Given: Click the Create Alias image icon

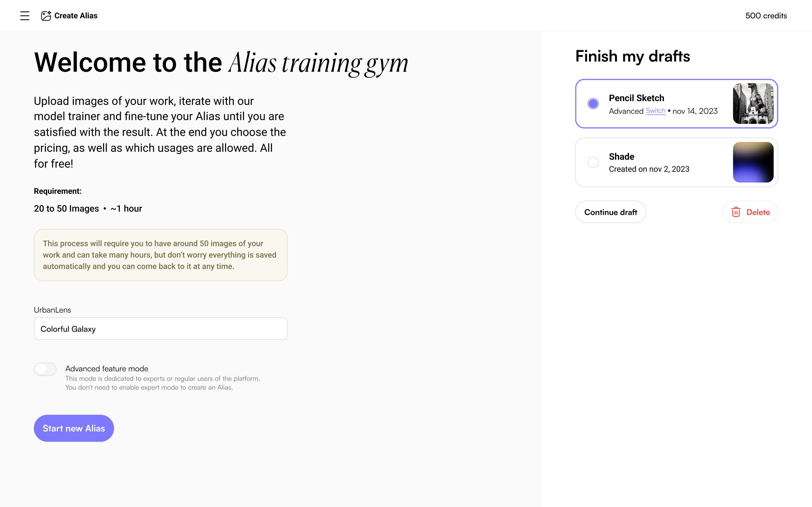Looking at the screenshot, I should point(46,16).
